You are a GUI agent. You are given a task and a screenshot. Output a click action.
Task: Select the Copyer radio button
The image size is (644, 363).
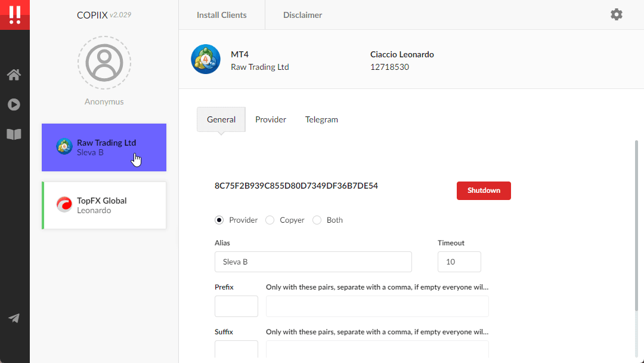pyautogui.click(x=270, y=220)
